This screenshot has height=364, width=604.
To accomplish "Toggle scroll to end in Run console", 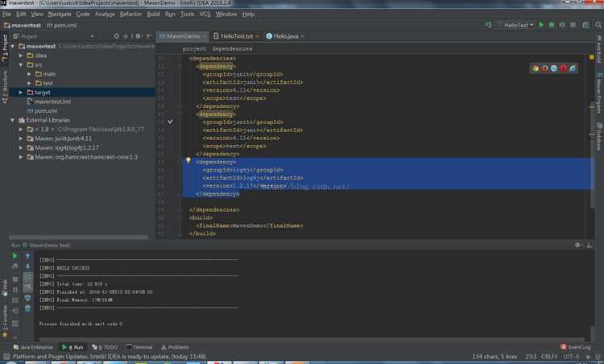I will pos(27,287).
